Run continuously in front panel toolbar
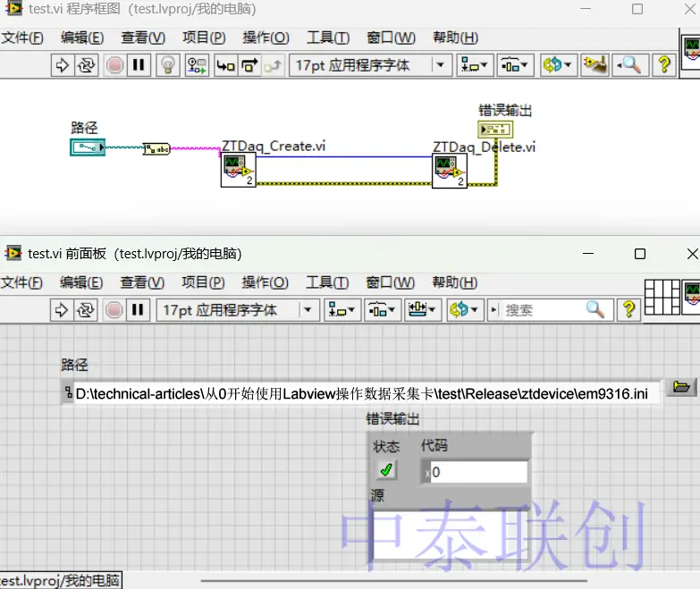 pos(85,309)
